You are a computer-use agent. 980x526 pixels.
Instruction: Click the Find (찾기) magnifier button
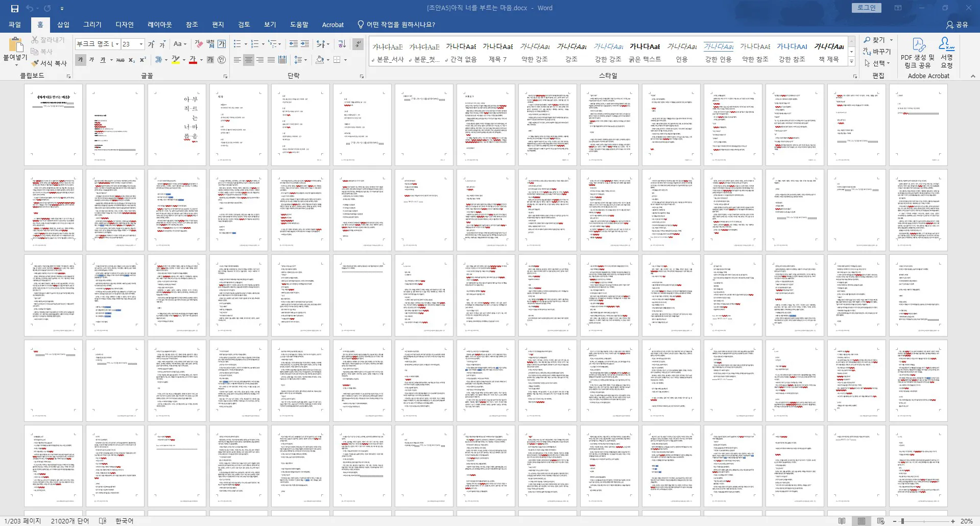[875, 40]
